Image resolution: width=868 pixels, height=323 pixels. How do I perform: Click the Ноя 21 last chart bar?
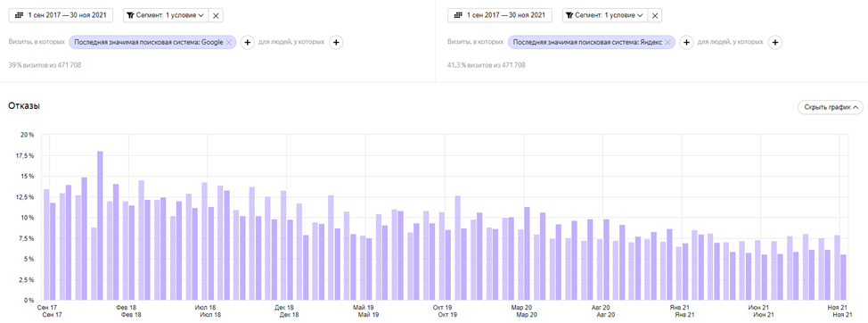[x=843, y=277]
